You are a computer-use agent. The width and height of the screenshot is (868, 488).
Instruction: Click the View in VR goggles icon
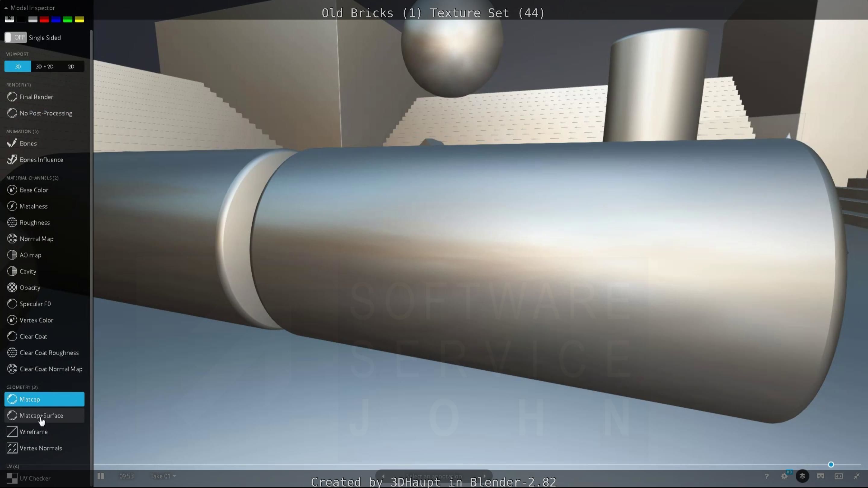(x=820, y=476)
